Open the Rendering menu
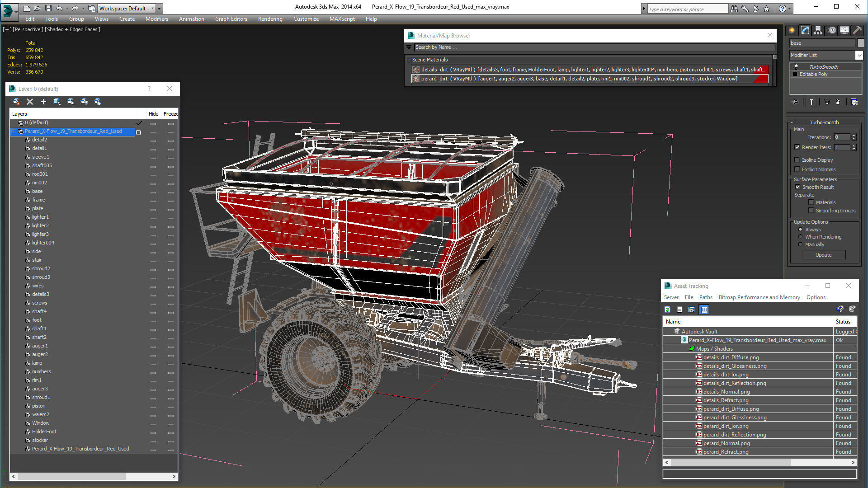 click(x=270, y=19)
